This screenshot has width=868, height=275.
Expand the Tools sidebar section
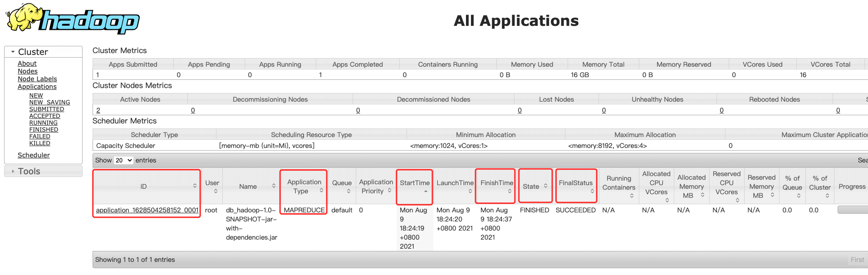43,171
